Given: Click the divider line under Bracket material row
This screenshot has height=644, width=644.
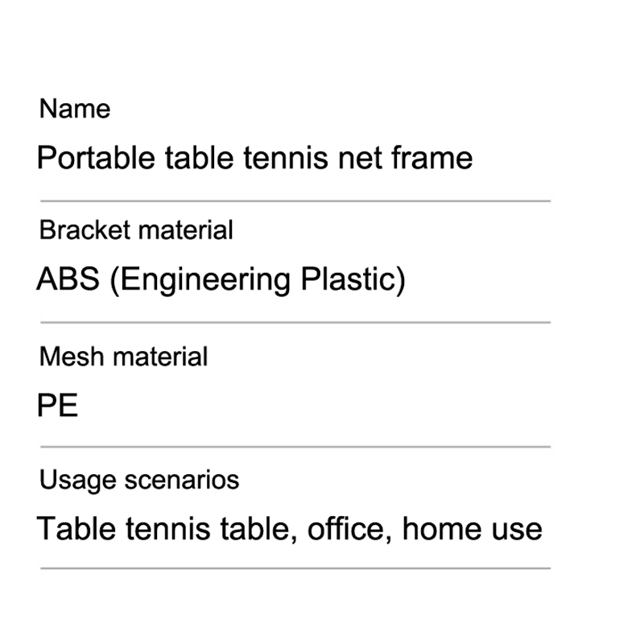Looking at the screenshot, I should point(295,323).
